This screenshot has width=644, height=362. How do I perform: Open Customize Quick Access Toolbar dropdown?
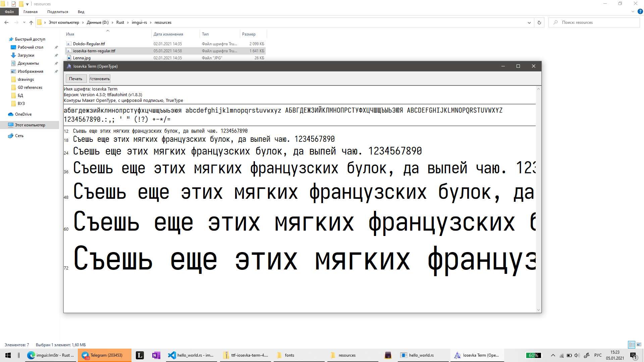[28, 4]
